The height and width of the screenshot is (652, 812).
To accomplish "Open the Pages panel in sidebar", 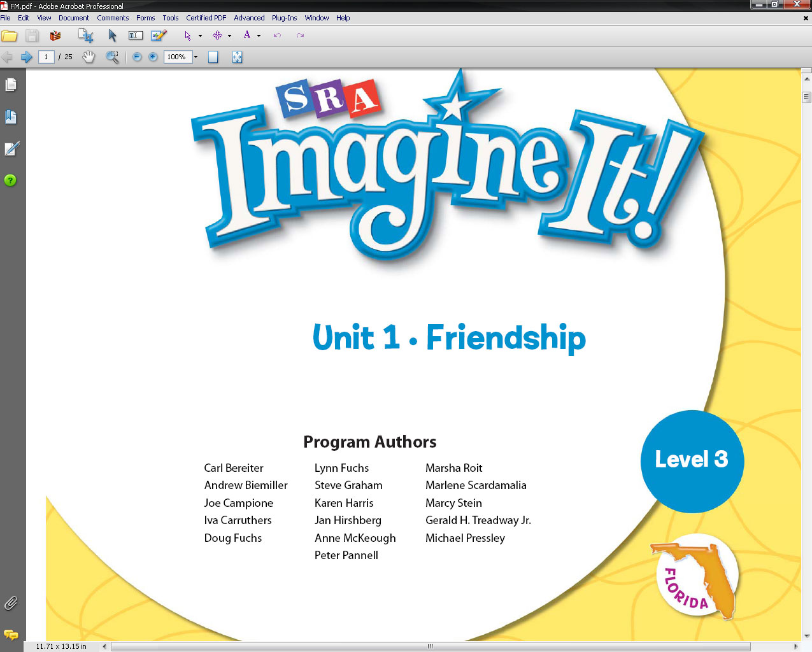I will pyautogui.click(x=11, y=85).
